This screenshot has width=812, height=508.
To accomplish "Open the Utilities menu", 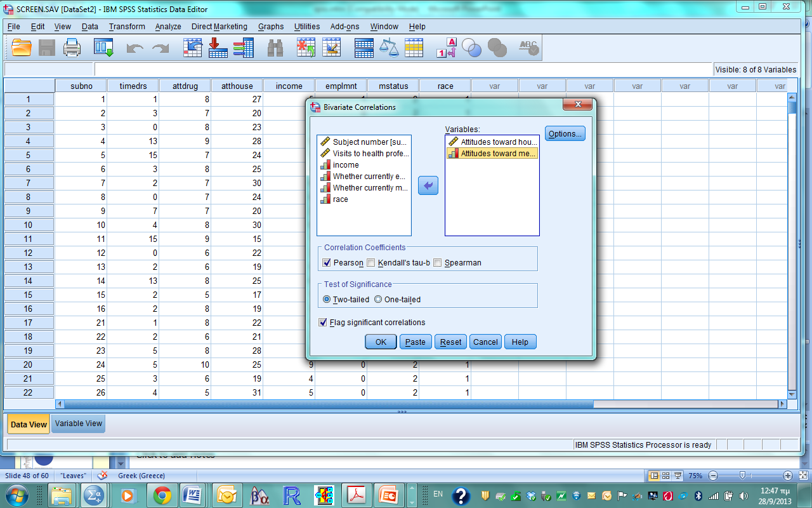I will coord(307,27).
